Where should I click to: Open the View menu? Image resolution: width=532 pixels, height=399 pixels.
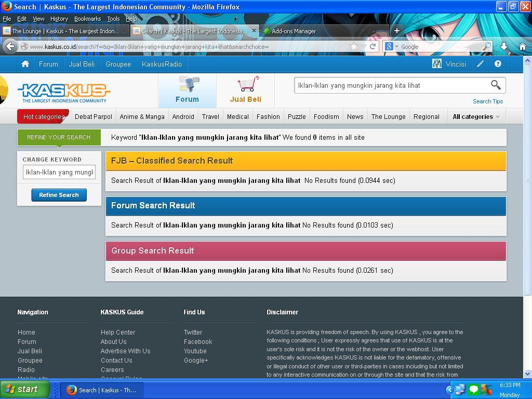(38, 19)
